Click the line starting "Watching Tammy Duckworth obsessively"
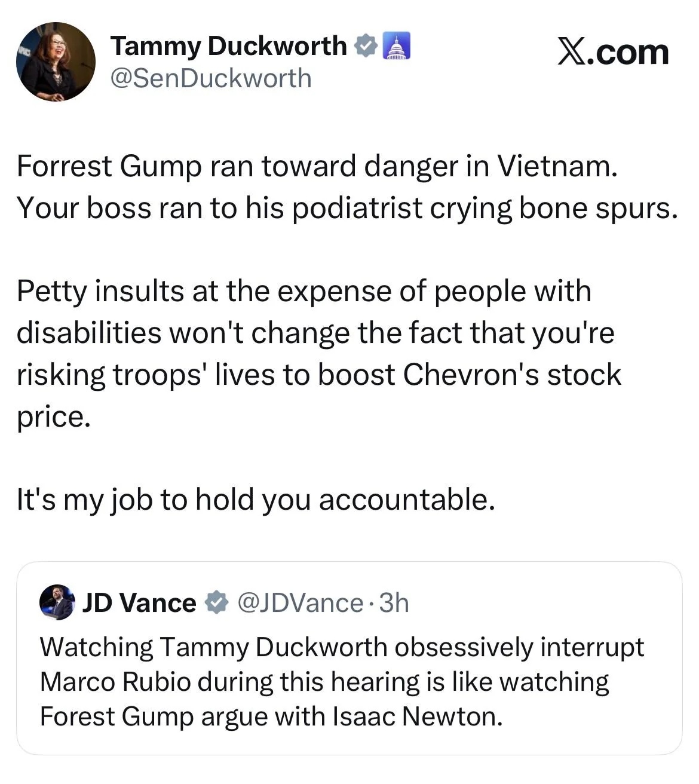Screen dimensions: 699x784 (x=342, y=647)
